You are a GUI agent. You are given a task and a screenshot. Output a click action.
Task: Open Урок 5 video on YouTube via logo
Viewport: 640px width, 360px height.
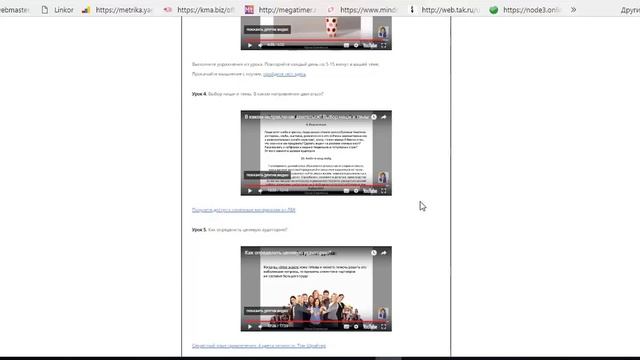370,327
